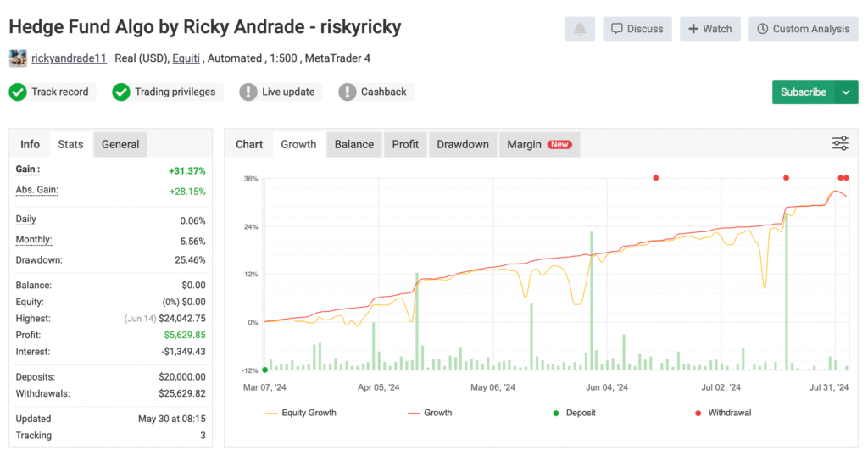Open the General tab in info panel
868x456 pixels.
tap(120, 144)
